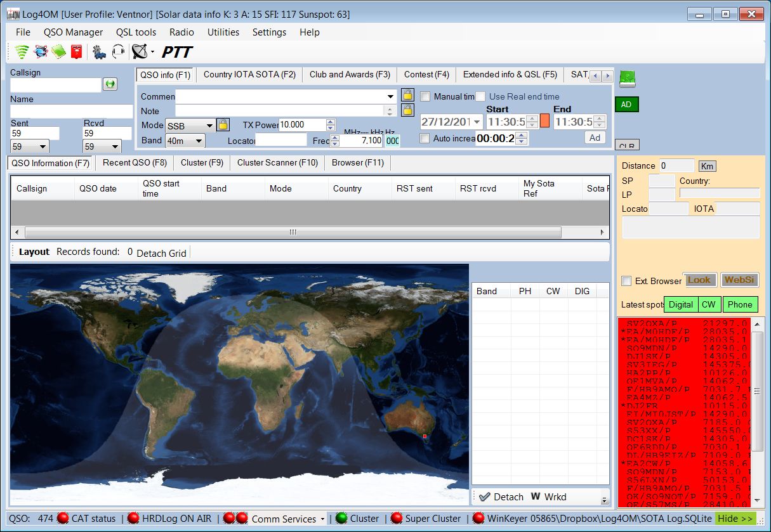Open the QSO Manager menu
Image resolution: width=771 pixels, height=532 pixels.
pos(73,32)
